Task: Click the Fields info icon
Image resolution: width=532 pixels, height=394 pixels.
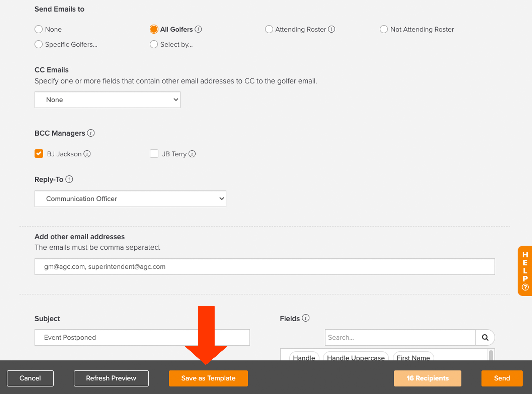Action: pyautogui.click(x=306, y=318)
